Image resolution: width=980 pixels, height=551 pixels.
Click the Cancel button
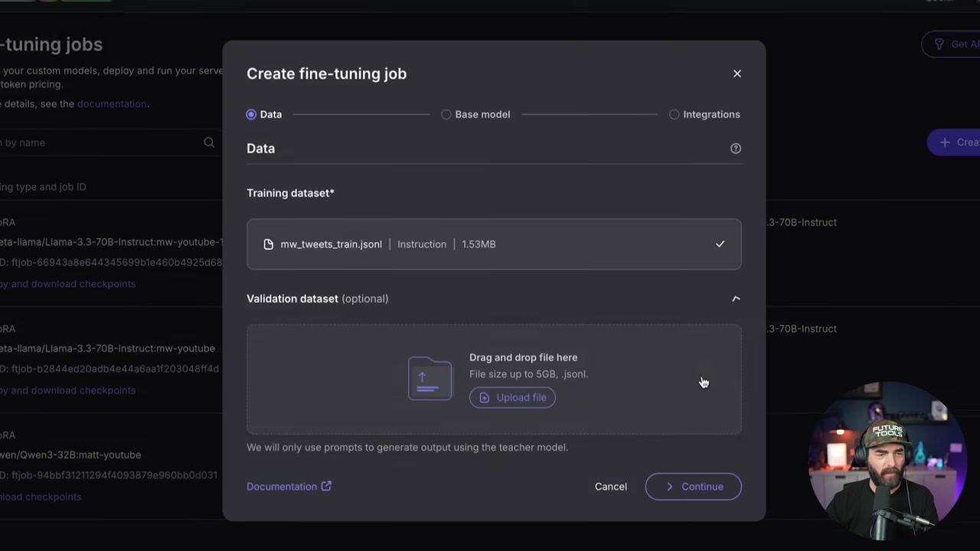point(610,487)
